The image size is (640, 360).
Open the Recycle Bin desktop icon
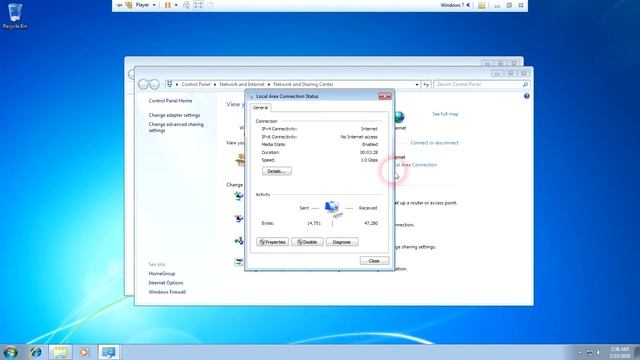(x=15, y=16)
